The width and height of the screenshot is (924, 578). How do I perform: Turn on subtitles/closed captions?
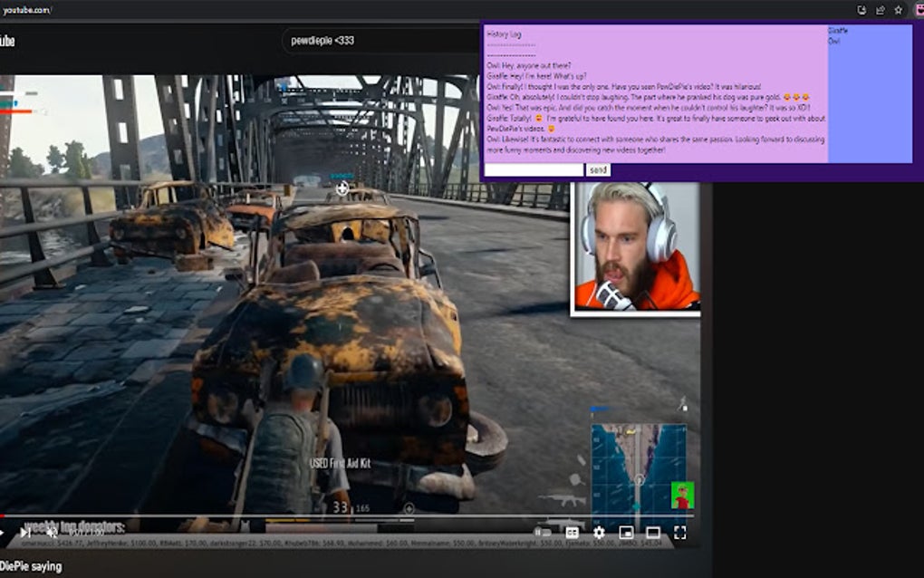[572, 533]
